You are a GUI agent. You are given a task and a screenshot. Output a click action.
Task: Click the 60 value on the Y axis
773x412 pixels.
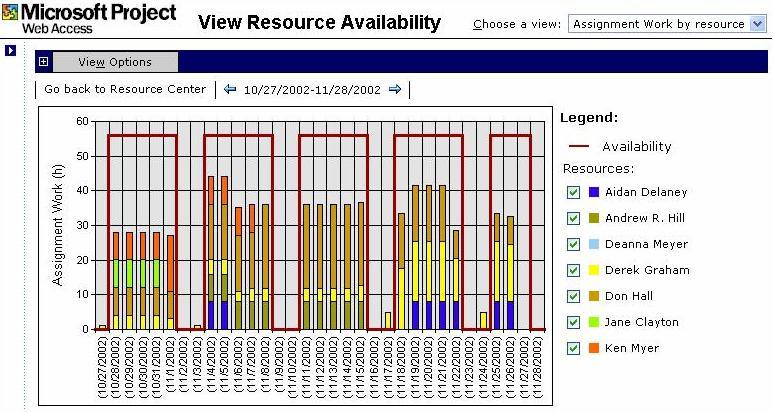[82, 121]
